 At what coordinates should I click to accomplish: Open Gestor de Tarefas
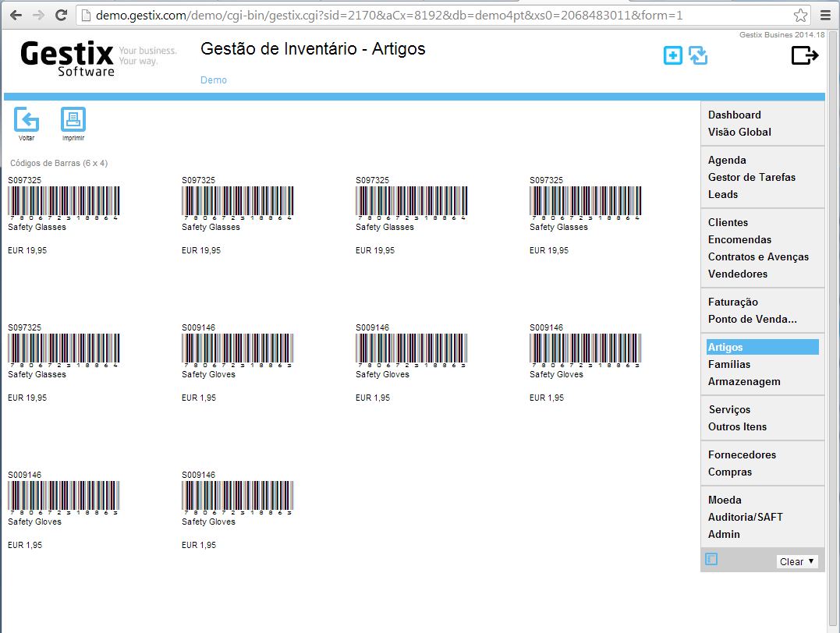[752, 177]
